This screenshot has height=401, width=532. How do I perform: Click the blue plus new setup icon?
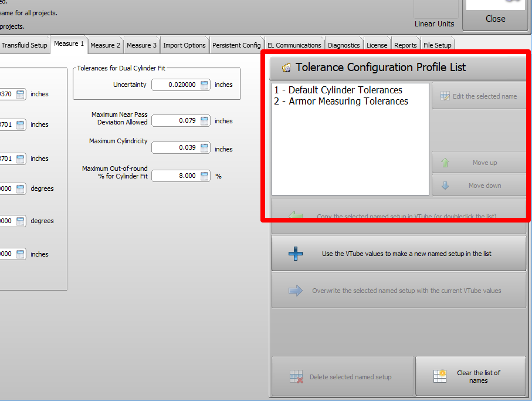296,254
